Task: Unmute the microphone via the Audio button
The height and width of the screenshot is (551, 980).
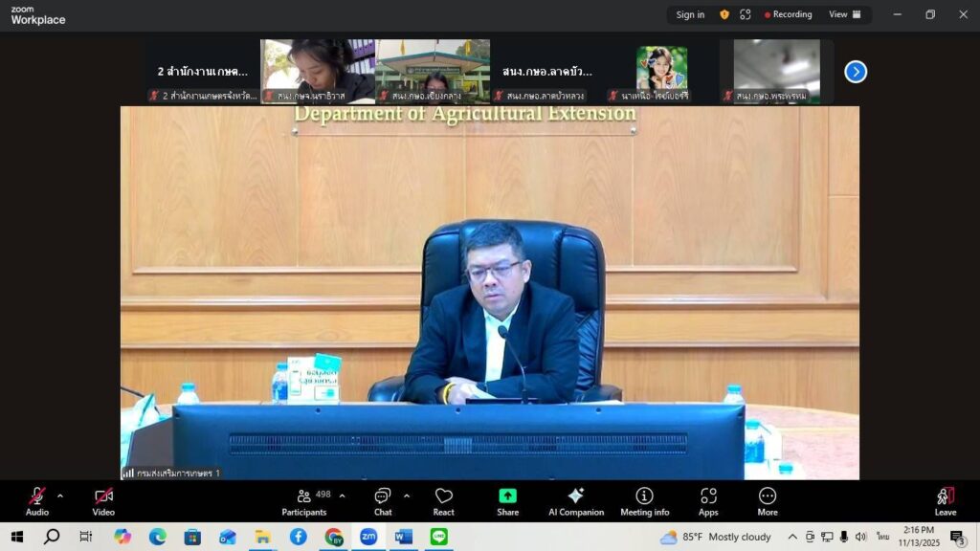Action: pos(36,500)
